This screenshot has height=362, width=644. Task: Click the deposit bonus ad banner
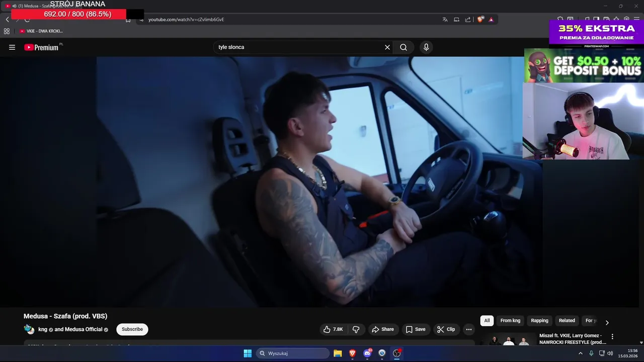point(584,65)
